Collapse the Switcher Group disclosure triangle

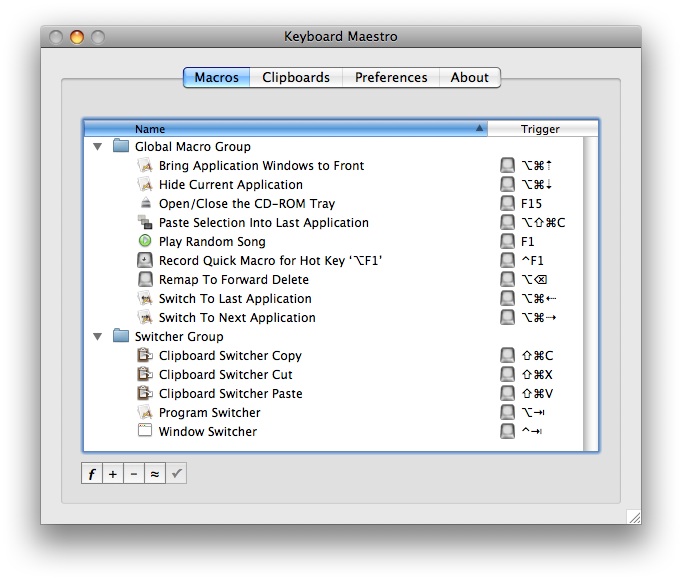click(98, 337)
